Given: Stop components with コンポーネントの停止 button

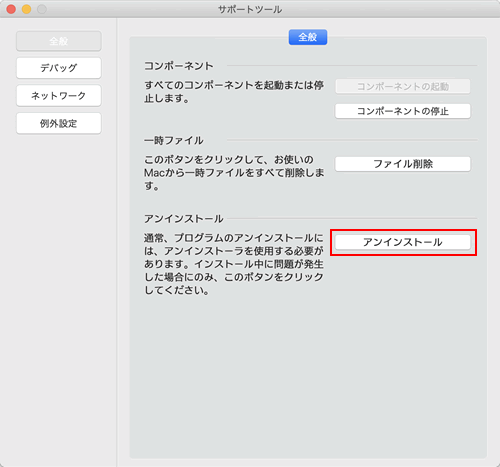Looking at the screenshot, I should (403, 111).
